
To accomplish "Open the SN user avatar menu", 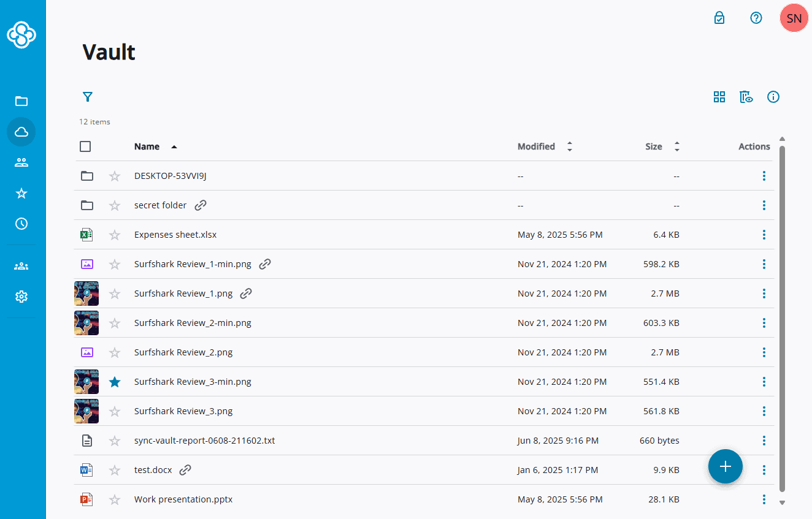I will pos(794,18).
